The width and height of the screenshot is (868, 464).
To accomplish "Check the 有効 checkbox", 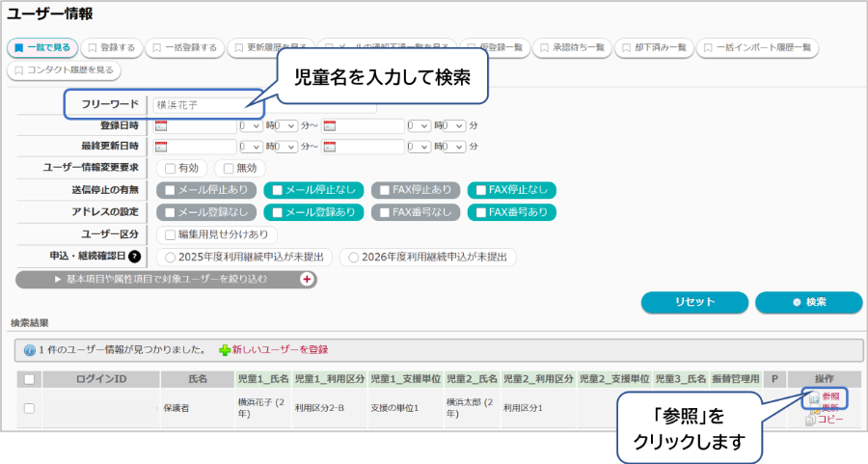I will 170,168.
